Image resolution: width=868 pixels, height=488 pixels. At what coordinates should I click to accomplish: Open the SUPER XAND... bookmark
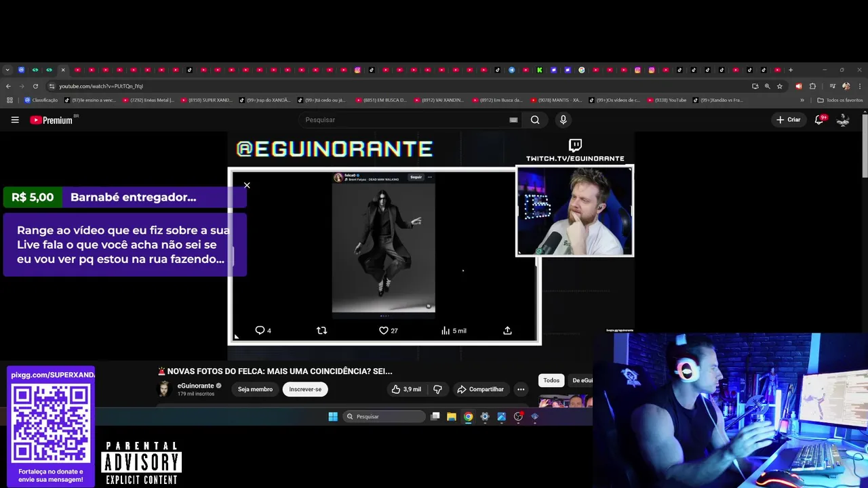207,100
